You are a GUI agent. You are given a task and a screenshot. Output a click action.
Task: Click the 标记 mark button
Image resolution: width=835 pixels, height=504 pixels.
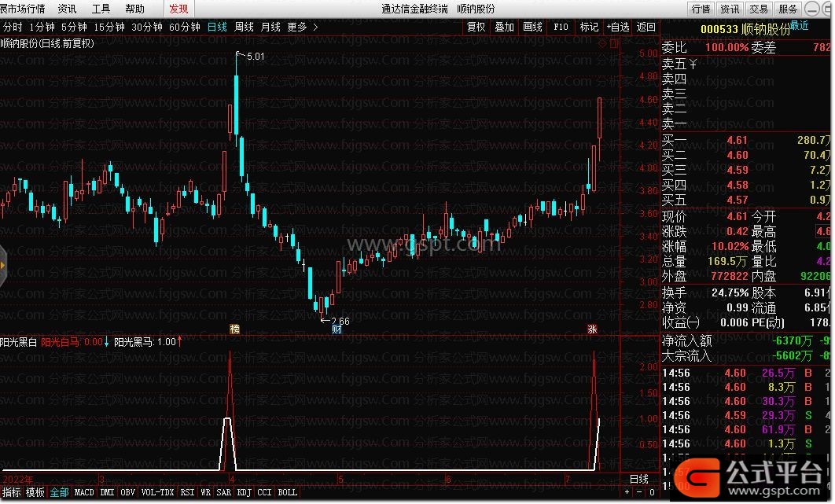[x=589, y=27]
